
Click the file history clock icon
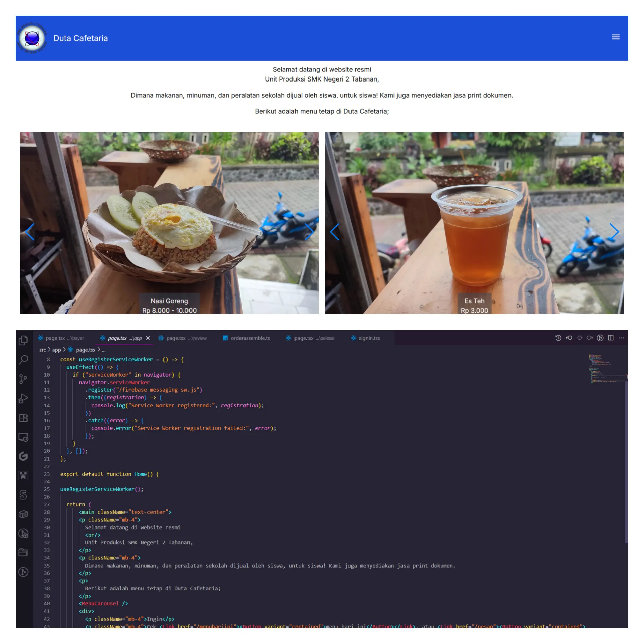tap(558, 338)
